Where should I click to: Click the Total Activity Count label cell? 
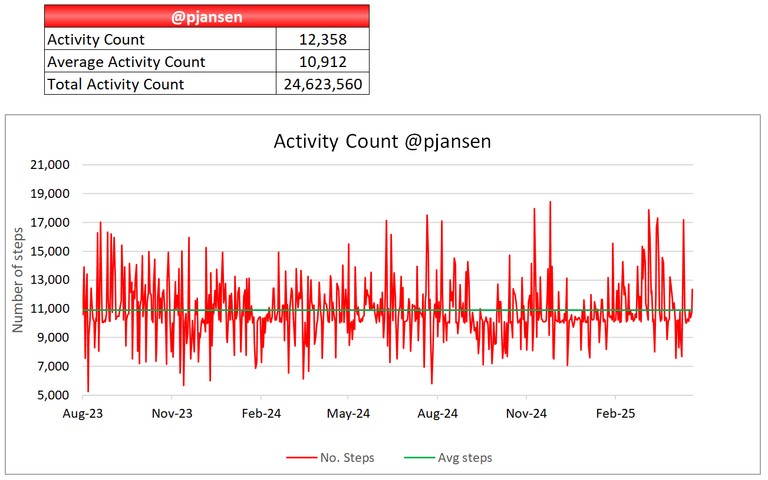point(160,84)
